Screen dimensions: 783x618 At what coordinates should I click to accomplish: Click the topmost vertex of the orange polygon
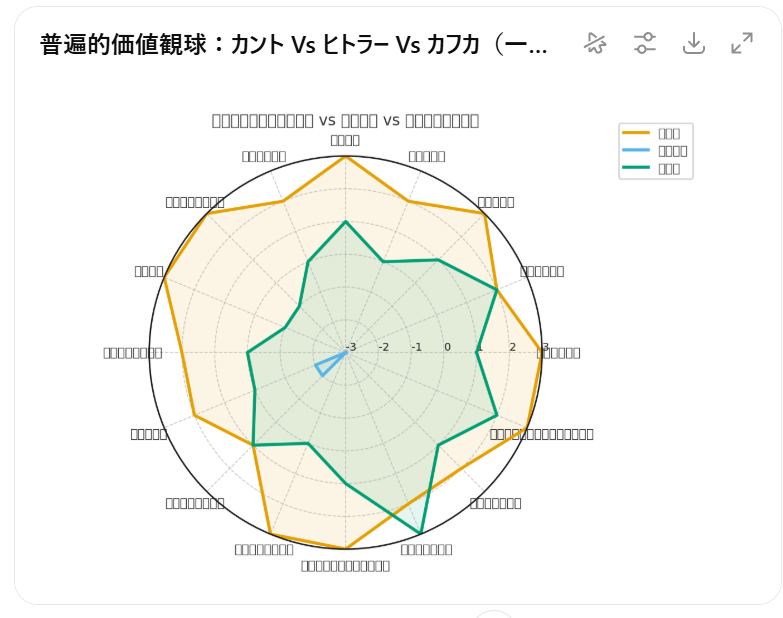(x=345, y=156)
